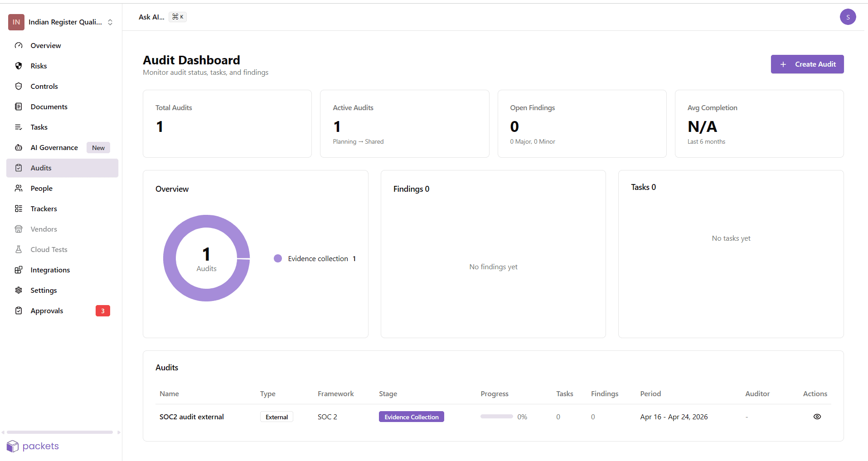Click the Trackers icon
This screenshot has width=868, height=461.
coord(19,209)
